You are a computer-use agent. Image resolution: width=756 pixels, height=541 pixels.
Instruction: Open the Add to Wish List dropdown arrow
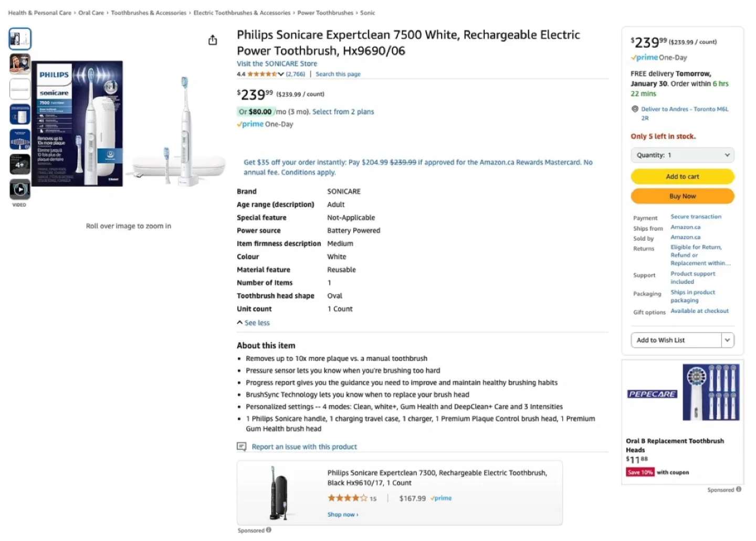[728, 340]
